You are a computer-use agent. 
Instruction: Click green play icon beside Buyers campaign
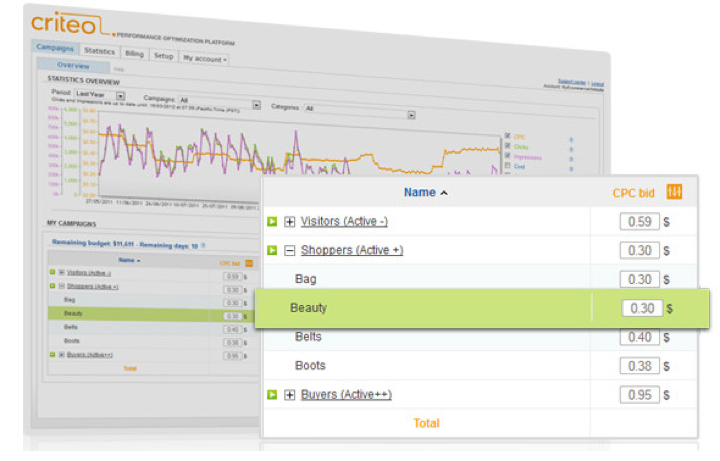click(x=272, y=395)
